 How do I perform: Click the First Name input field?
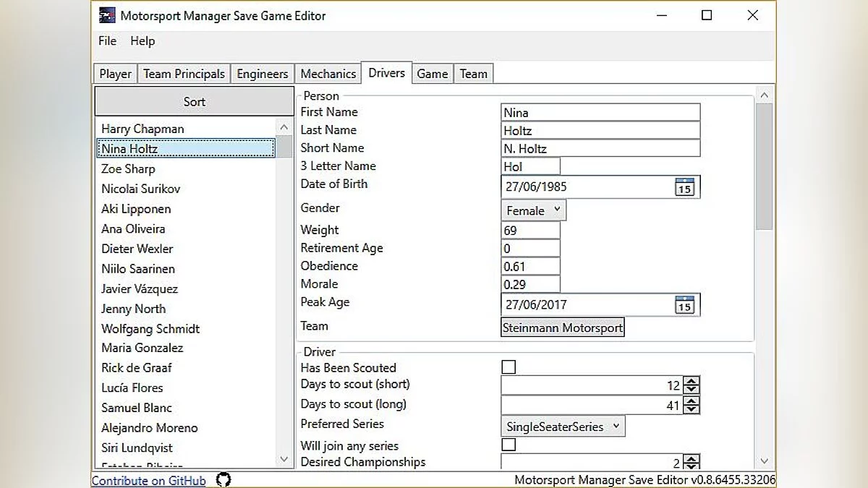[600, 113]
